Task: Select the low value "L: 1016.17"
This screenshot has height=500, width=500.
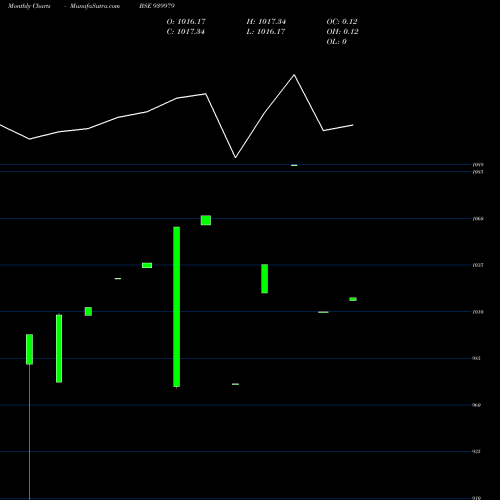Action: (266, 32)
